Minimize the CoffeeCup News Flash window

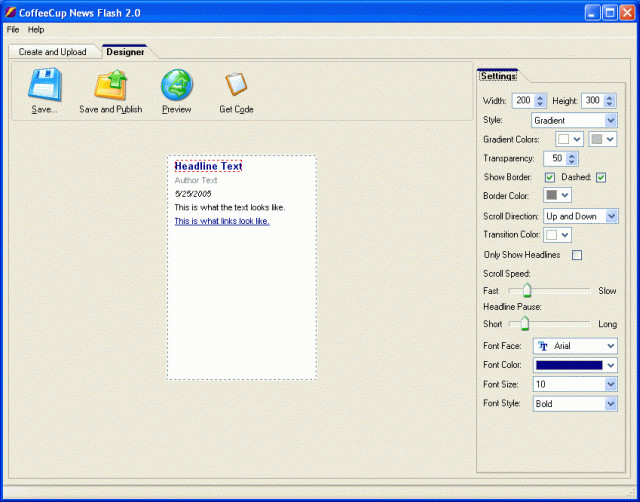tap(592, 13)
